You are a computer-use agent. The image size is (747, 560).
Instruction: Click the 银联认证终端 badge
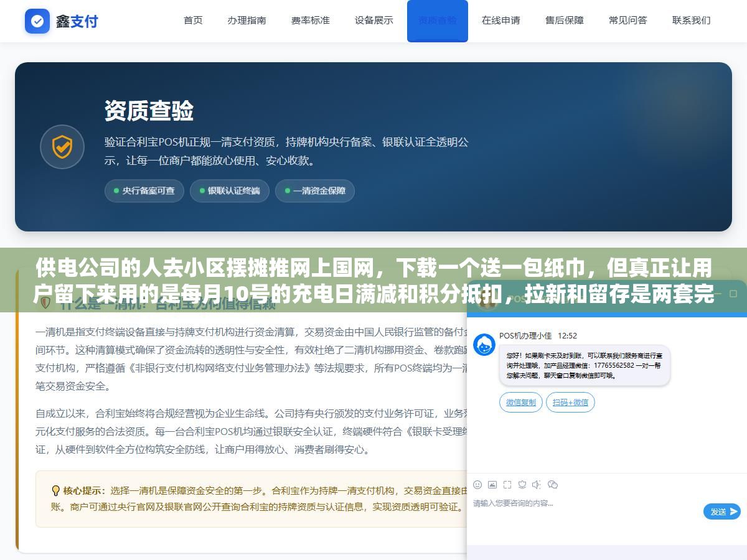[x=229, y=191]
